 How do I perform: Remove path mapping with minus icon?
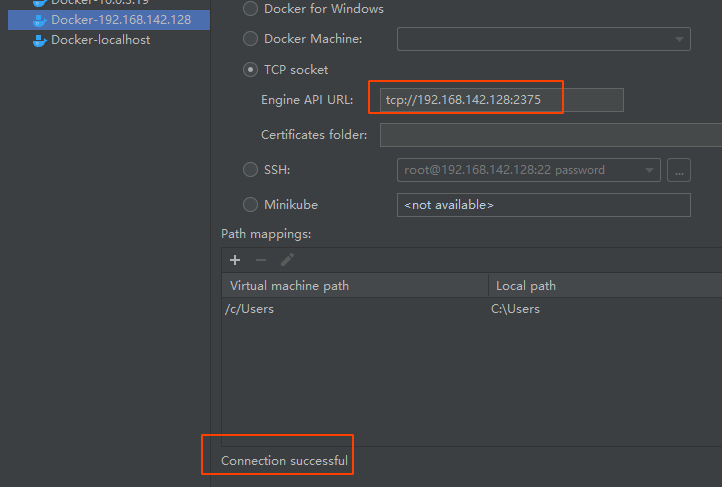(261, 260)
